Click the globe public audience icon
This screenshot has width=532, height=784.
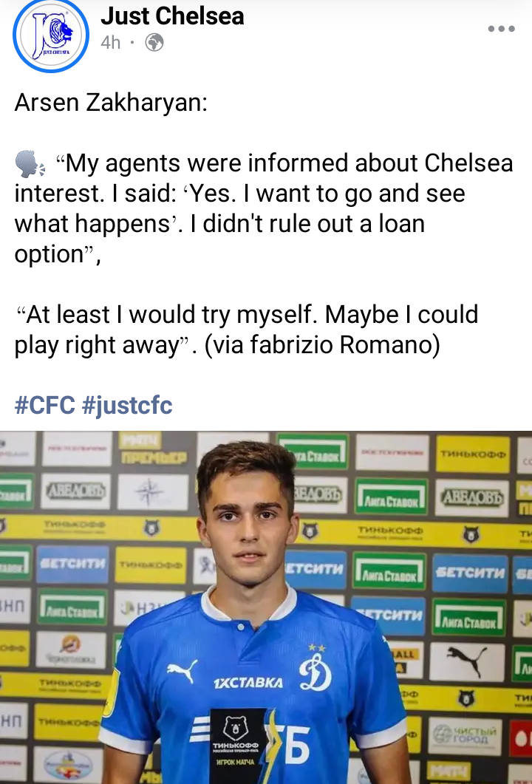point(154,43)
